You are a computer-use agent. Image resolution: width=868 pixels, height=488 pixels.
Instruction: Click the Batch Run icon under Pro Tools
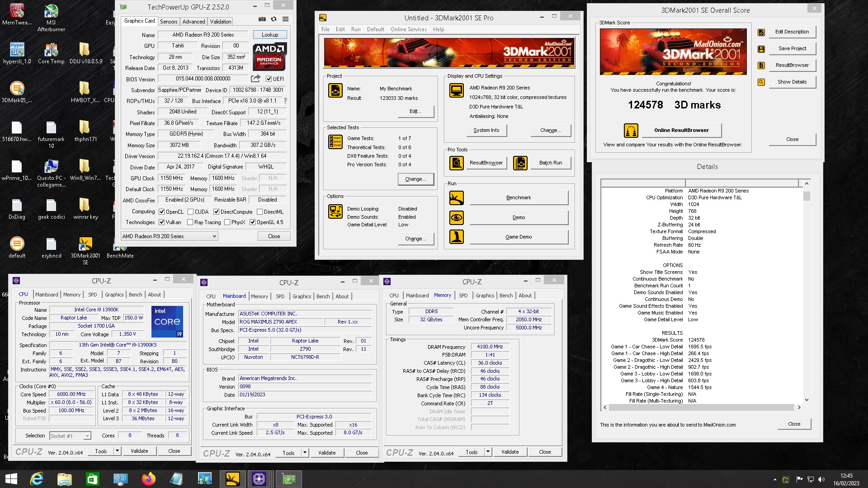(520, 163)
